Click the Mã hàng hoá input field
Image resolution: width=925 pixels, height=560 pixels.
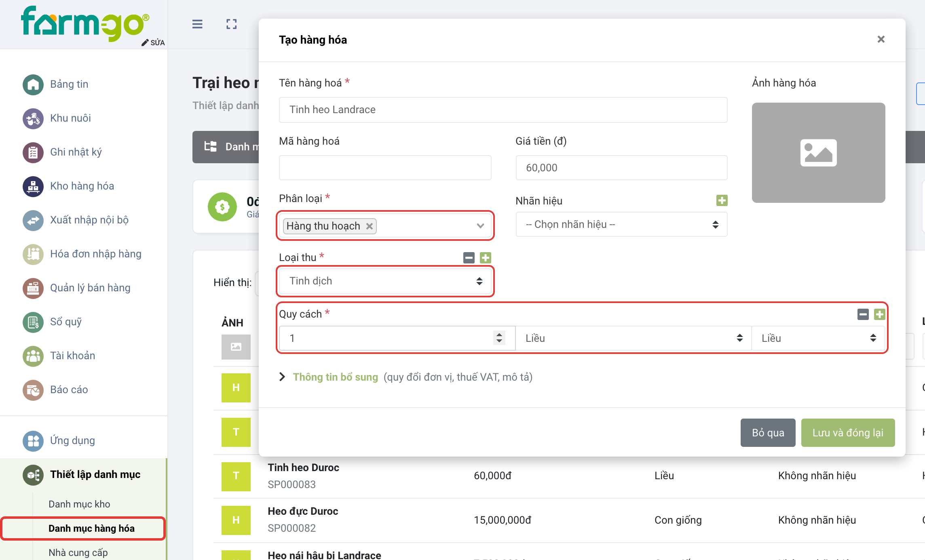[385, 168]
